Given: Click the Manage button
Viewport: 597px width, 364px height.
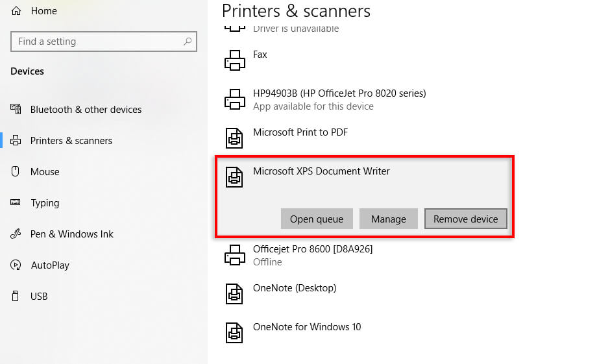Looking at the screenshot, I should 388,219.
